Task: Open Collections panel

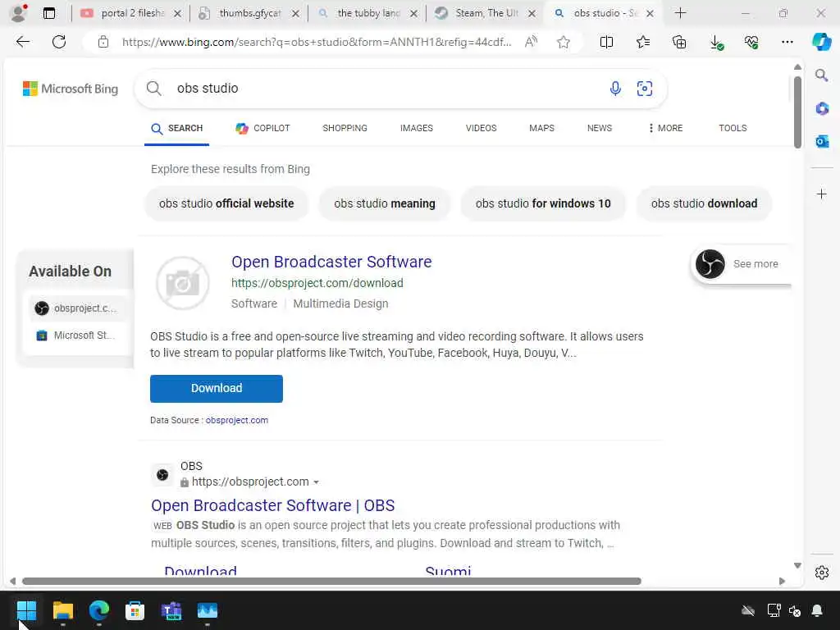Action: point(679,42)
